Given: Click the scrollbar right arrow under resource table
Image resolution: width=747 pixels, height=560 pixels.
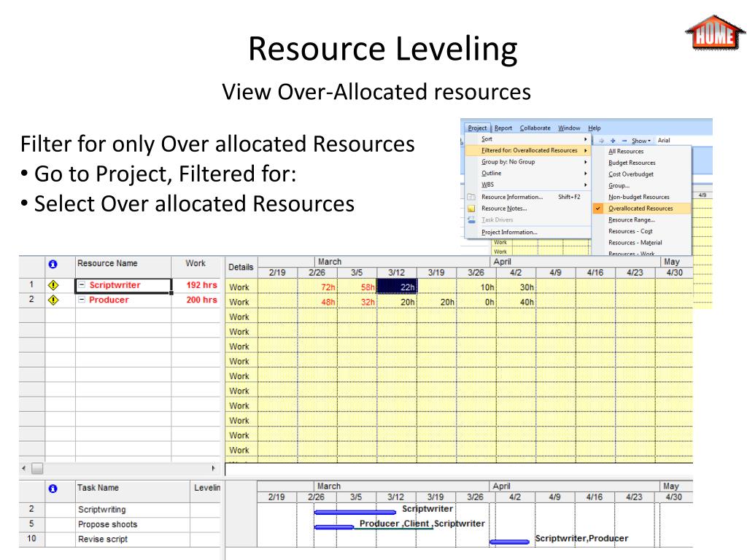Looking at the screenshot, I should (214, 469).
